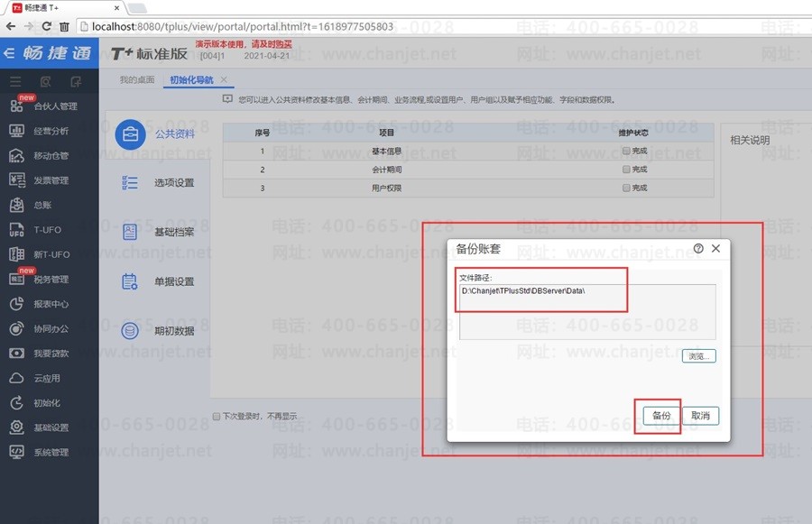
Task: Click the 序号 column header
Action: click(262, 133)
